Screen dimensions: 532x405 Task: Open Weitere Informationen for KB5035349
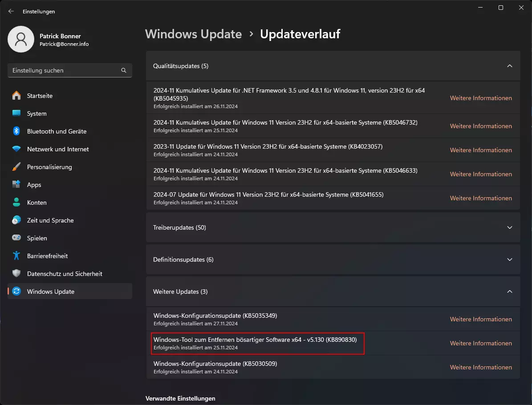click(481, 319)
